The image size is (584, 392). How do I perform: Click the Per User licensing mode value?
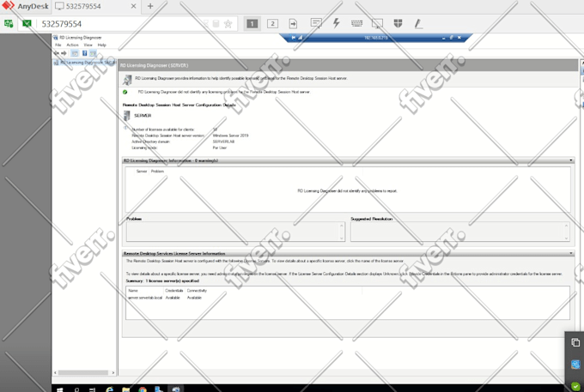coord(220,148)
